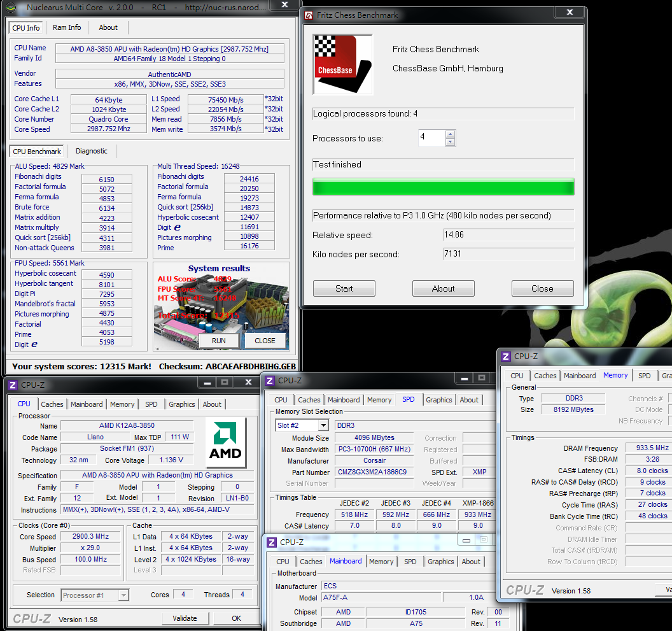This screenshot has width=672, height=631.
Task: Select About tab in CPU-Z SPD window
Action: [x=469, y=400]
